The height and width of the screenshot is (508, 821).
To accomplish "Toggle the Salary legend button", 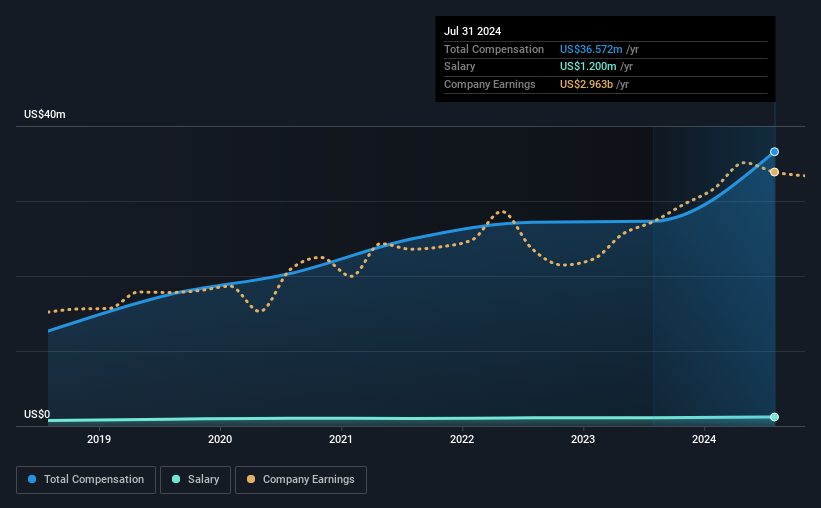I will pos(195,480).
